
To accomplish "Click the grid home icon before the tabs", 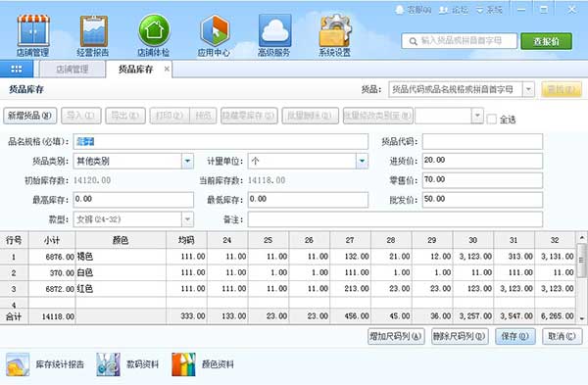I will pos(17,69).
